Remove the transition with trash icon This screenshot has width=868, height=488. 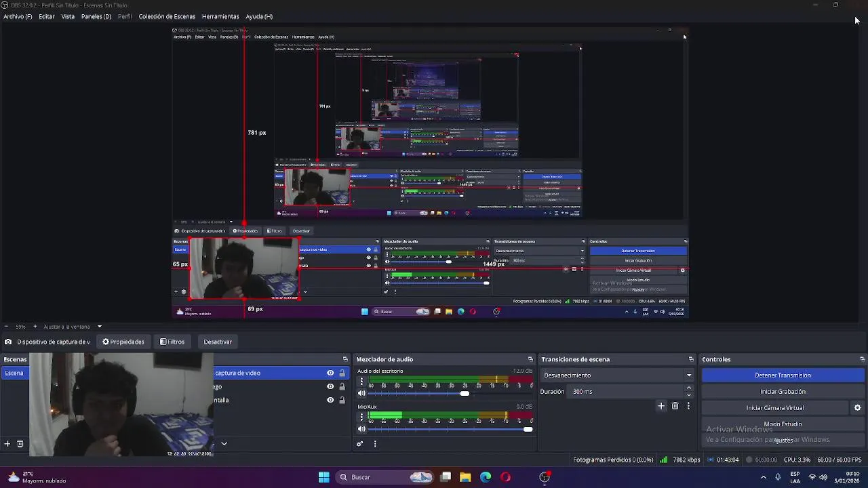pyautogui.click(x=675, y=406)
